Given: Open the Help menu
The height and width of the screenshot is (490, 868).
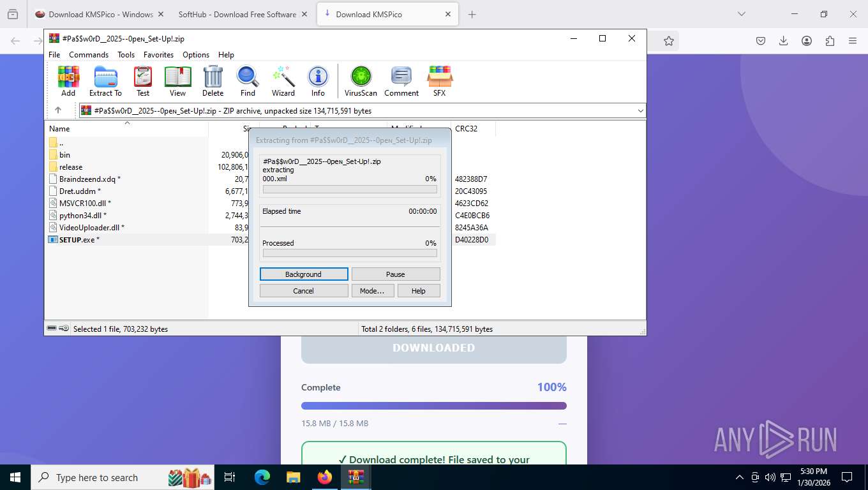Looking at the screenshot, I should coord(226,55).
